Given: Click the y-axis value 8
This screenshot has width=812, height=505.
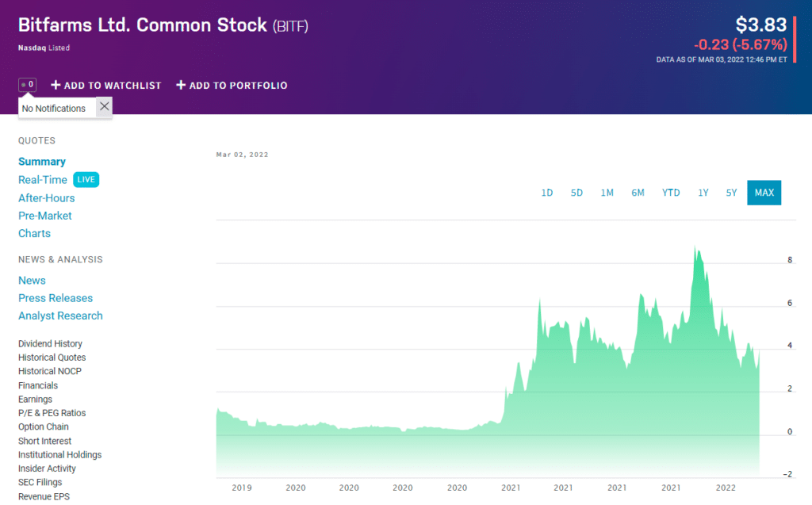Looking at the screenshot, I should point(790,260).
